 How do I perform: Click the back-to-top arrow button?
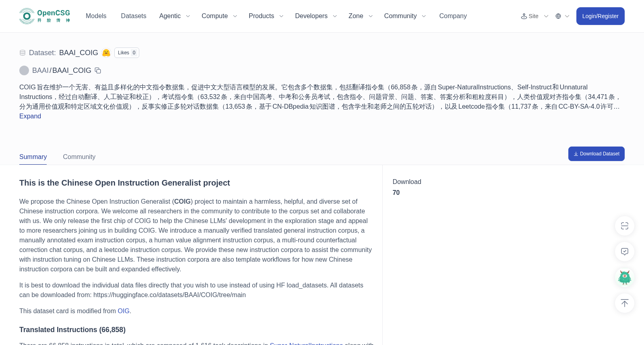coord(625,303)
